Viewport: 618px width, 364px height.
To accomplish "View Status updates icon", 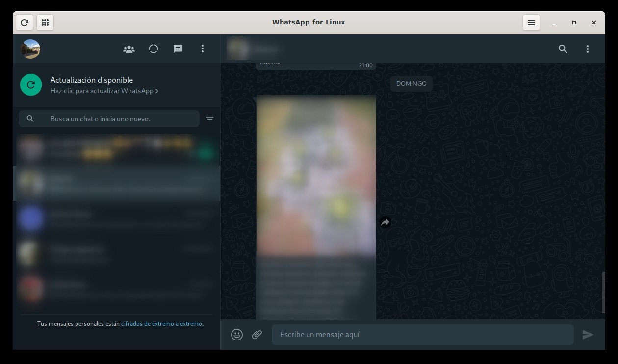I will [x=154, y=49].
